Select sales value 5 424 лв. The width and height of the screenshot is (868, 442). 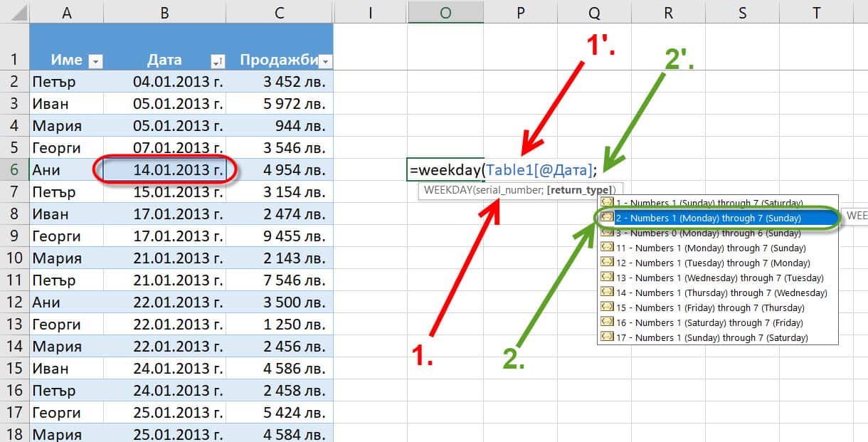(x=280, y=412)
